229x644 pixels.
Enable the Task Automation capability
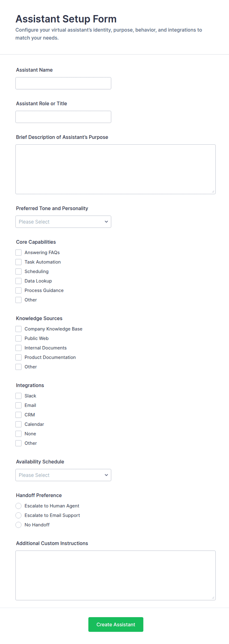click(18, 262)
